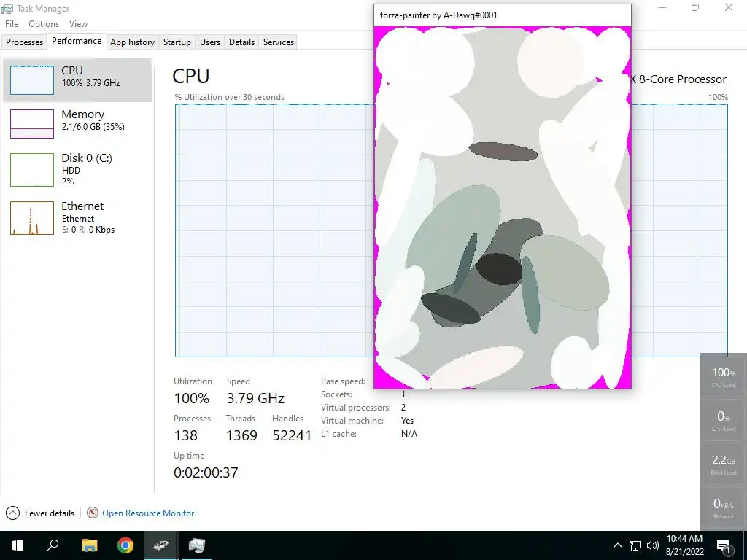
Task: Collapse view with Fewer details chevron
Action: (13, 513)
